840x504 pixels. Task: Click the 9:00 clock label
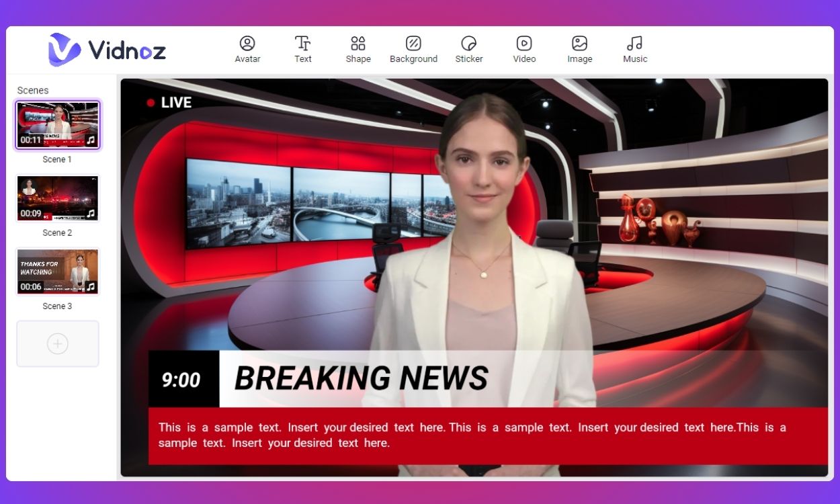click(x=181, y=380)
